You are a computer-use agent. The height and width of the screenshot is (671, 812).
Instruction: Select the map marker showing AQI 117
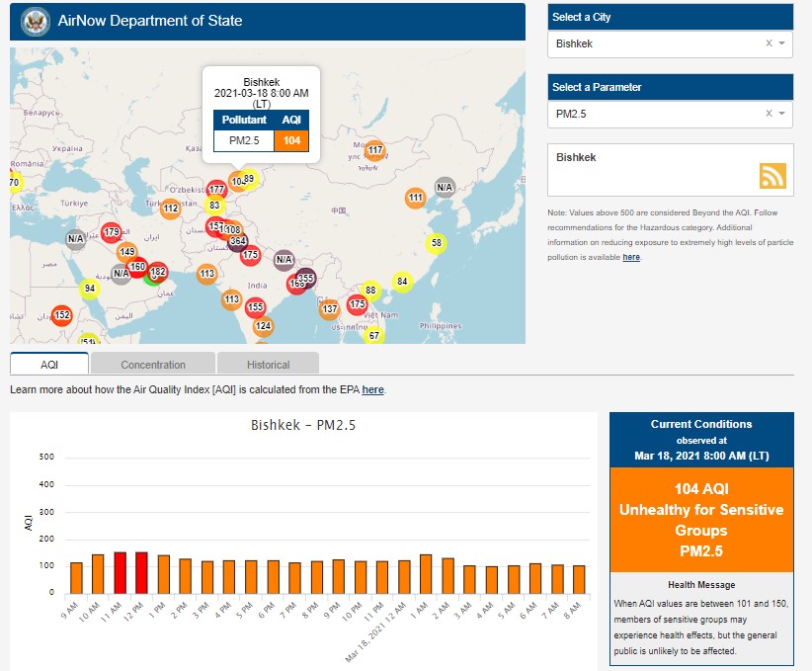[x=375, y=150]
